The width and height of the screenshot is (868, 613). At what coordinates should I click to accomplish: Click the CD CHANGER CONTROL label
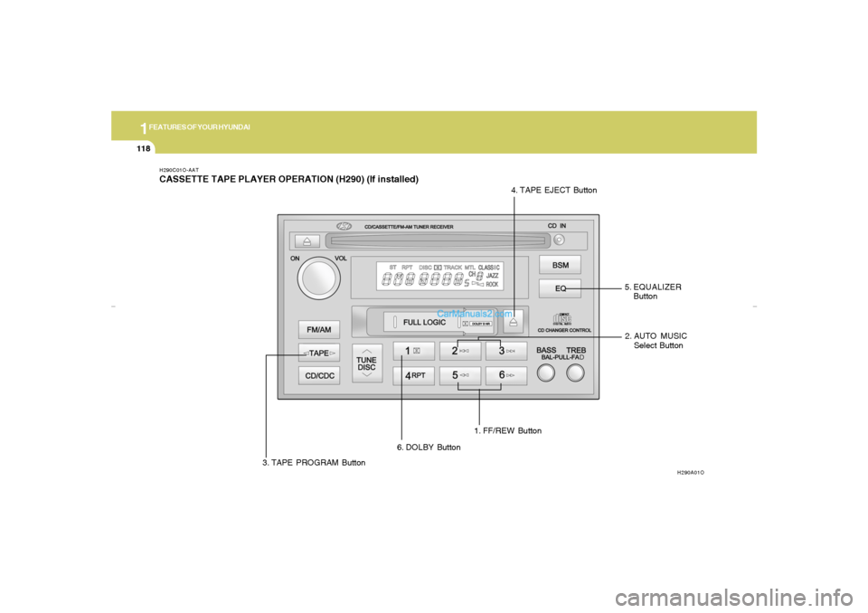point(564,331)
